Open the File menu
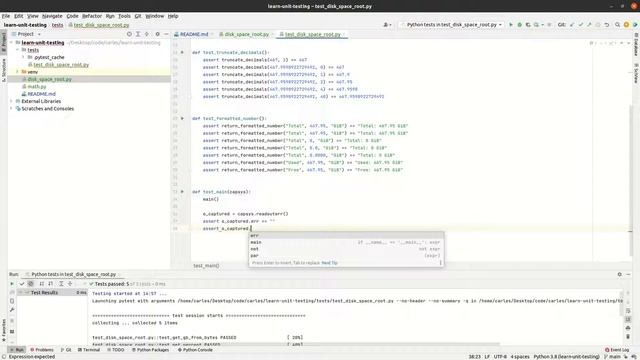 [x=6, y=16]
